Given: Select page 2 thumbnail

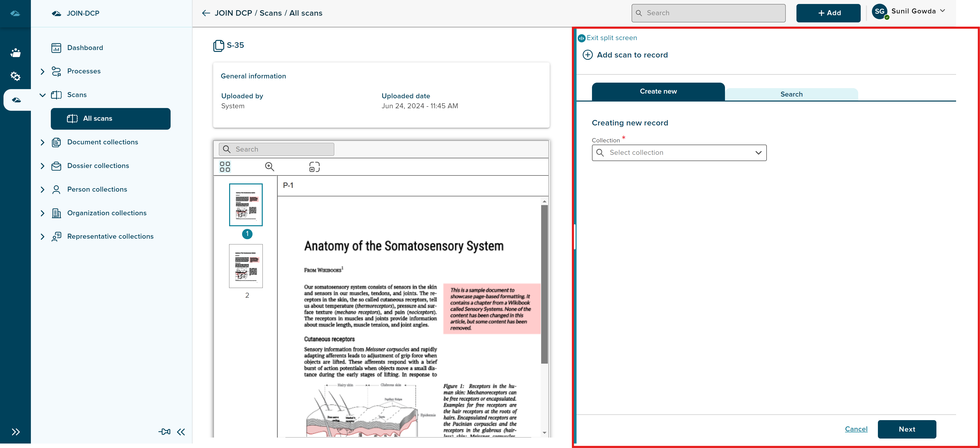Looking at the screenshot, I should click(x=246, y=266).
